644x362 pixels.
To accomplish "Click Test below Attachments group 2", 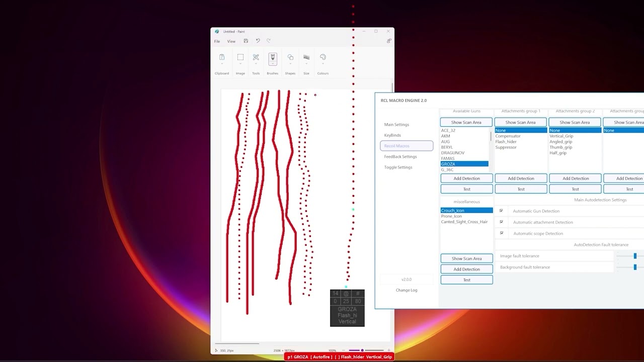I will click(x=575, y=189).
